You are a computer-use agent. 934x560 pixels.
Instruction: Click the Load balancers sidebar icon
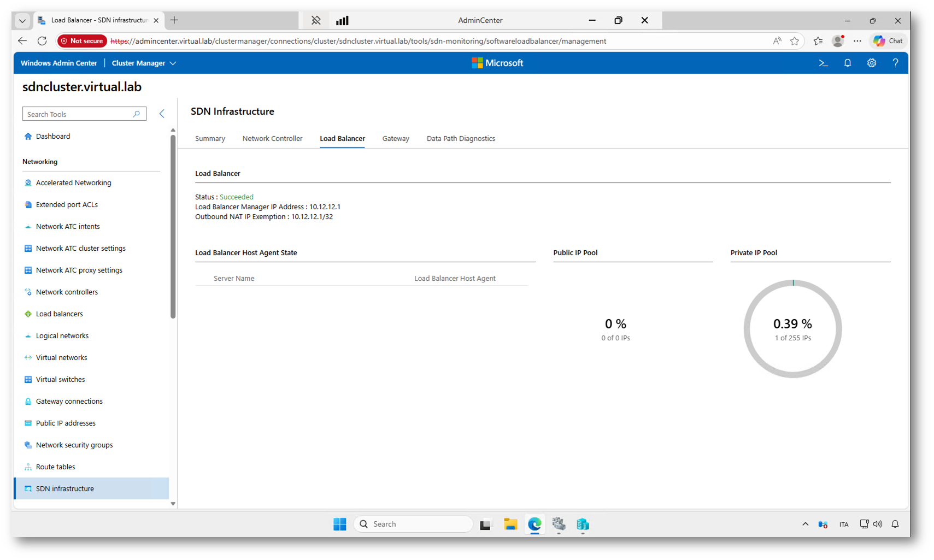pos(28,314)
